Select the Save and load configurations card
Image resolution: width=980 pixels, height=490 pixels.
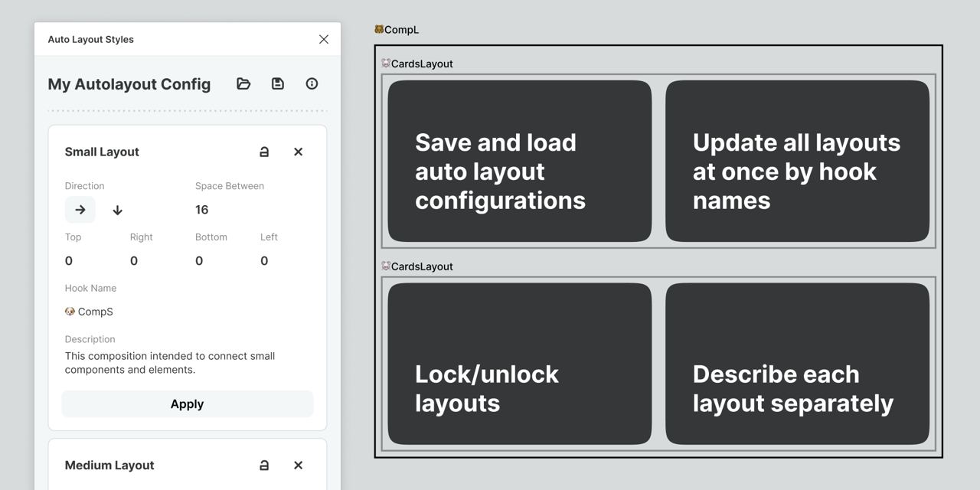pyautogui.click(x=520, y=161)
